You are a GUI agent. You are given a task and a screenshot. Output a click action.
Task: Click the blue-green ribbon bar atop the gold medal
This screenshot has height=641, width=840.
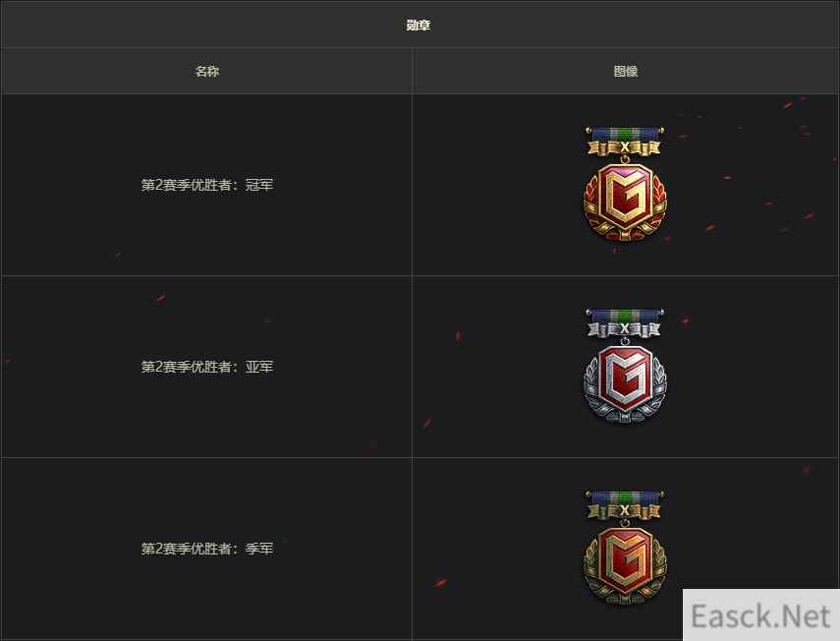(625, 133)
